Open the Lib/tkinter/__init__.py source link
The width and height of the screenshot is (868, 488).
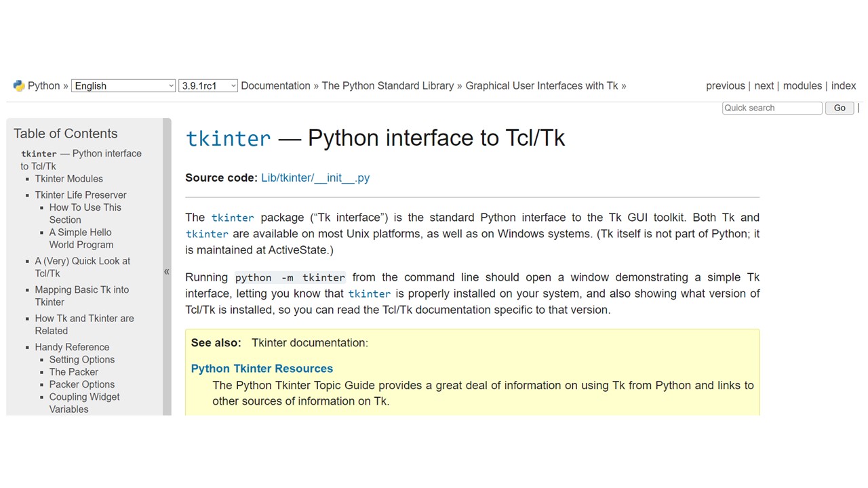point(315,178)
